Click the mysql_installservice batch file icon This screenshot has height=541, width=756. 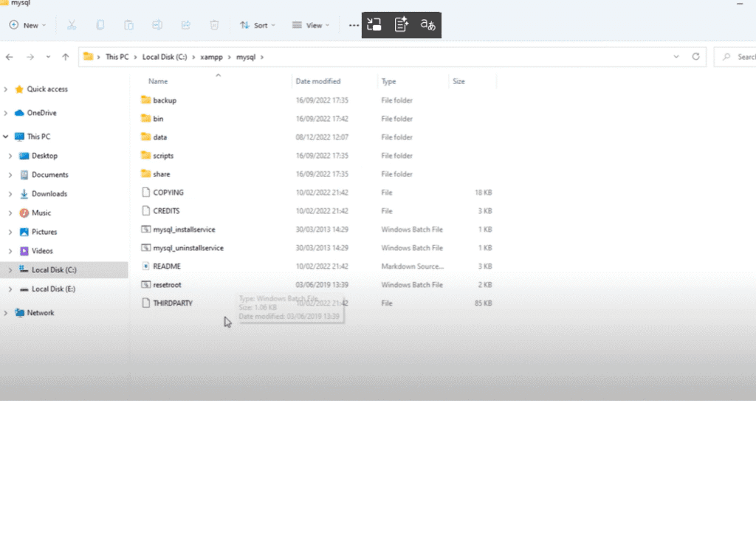pos(145,229)
